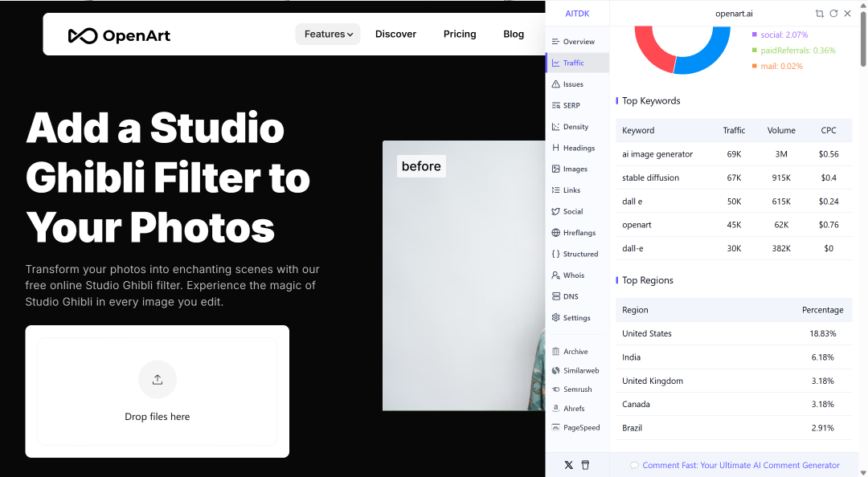Open the Blog nav item

514,34
